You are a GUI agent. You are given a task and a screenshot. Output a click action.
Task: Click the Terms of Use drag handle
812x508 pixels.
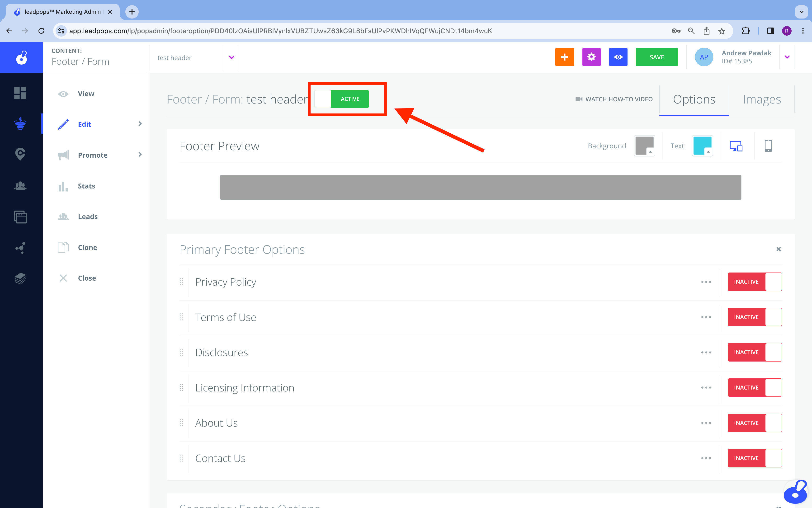pos(181,317)
